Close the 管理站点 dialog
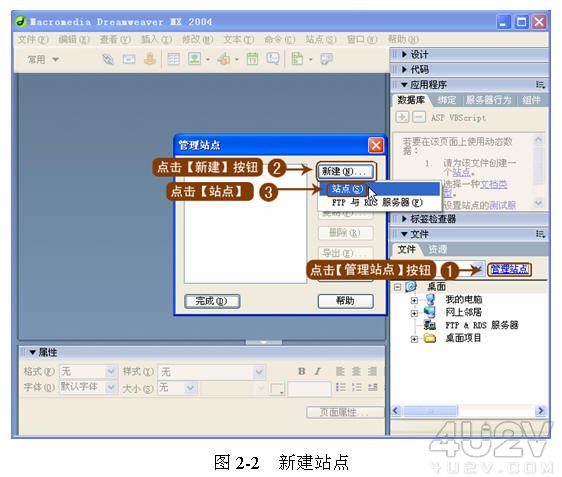The width and height of the screenshot is (562, 477). click(376, 146)
